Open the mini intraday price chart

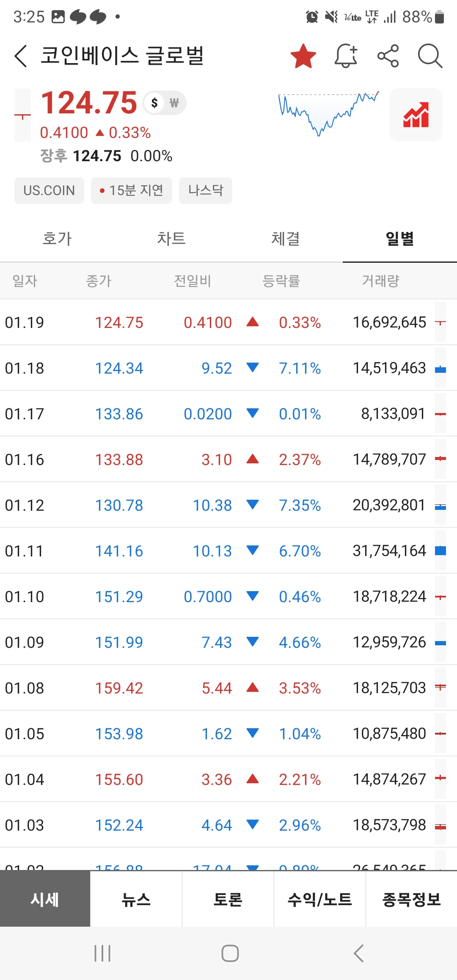coord(328,114)
